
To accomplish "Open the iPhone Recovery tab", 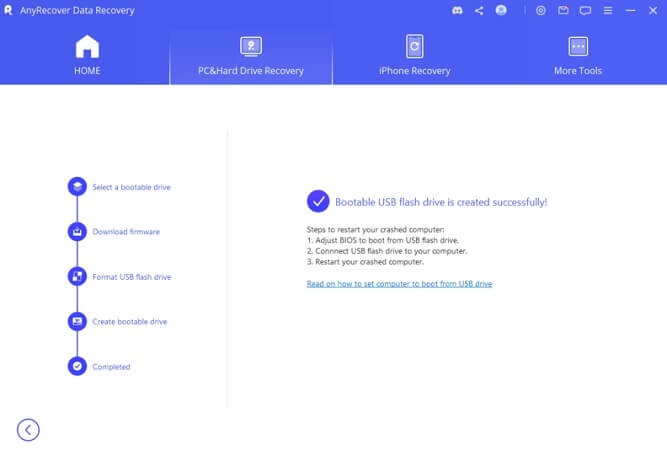I will coord(414,56).
